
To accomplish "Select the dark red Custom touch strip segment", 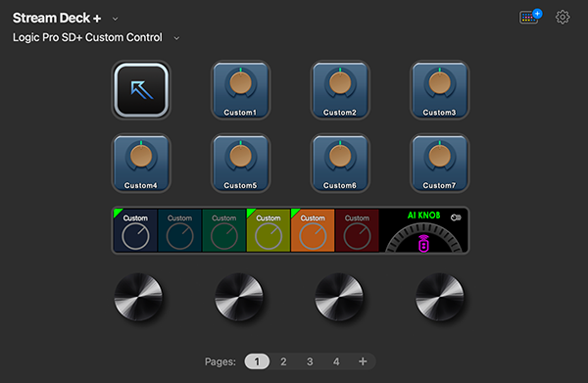I will coord(357,230).
